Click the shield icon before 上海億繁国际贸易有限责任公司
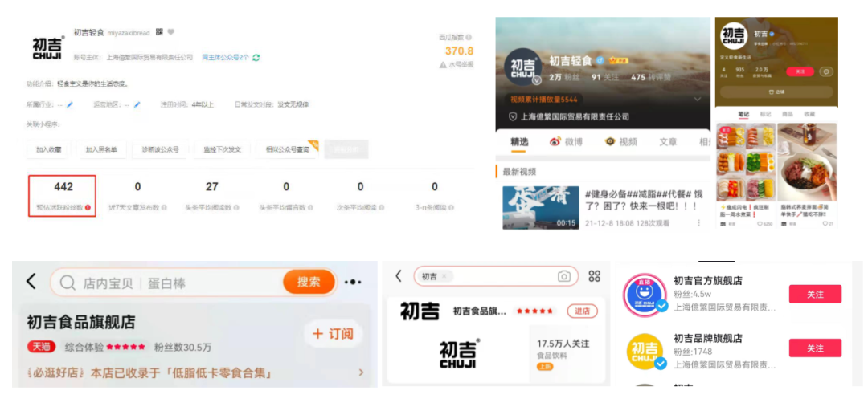This screenshot has width=868, height=411. [513, 116]
